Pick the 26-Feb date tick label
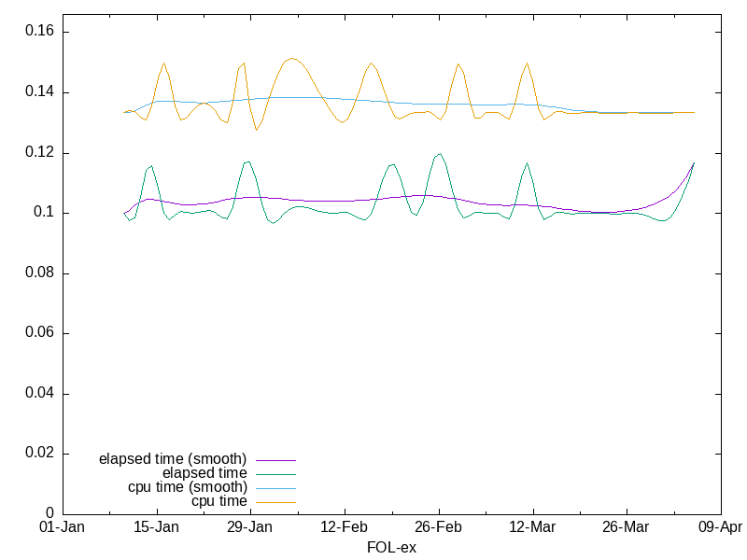This screenshot has width=747, height=560. coord(439,527)
